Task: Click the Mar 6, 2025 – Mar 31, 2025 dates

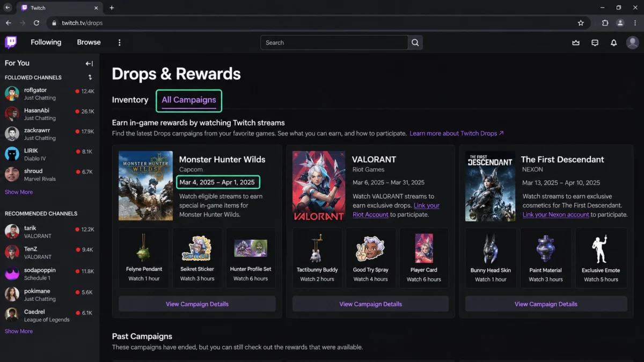Action: click(x=389, y=182)
